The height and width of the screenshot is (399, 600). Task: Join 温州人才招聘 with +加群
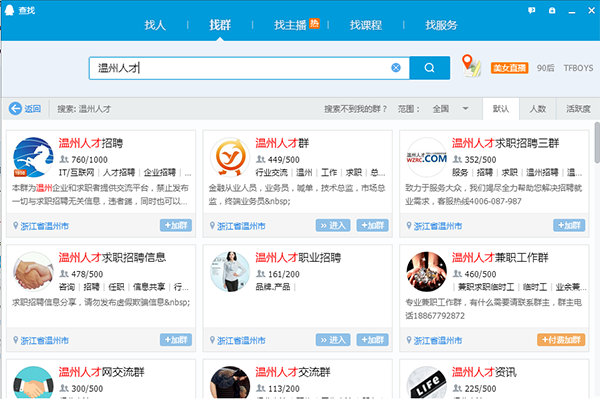176,225
